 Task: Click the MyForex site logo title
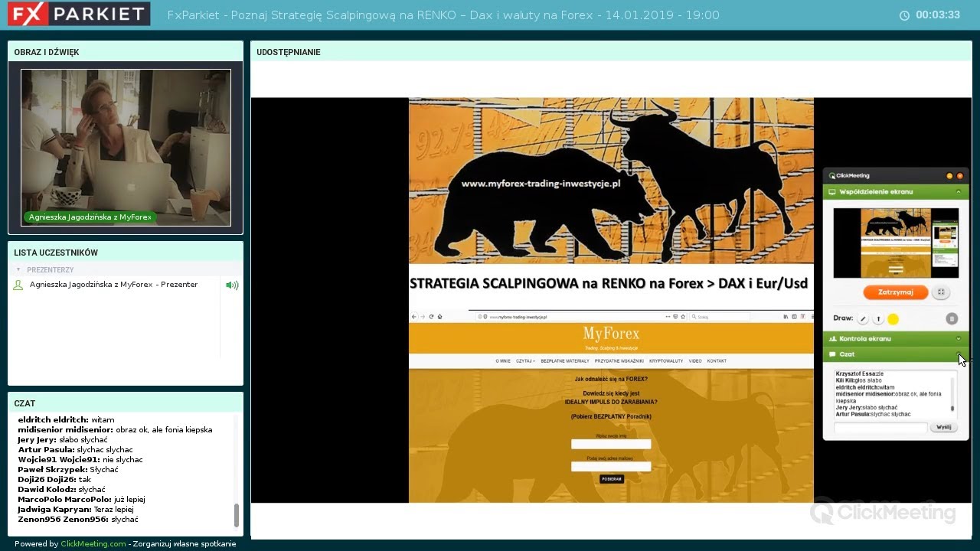(x=611, y=334)
